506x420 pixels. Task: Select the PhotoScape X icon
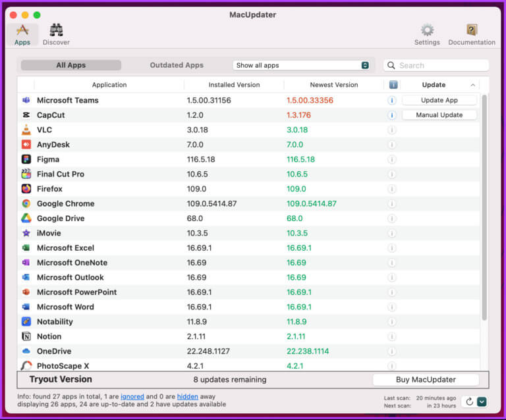26,365
